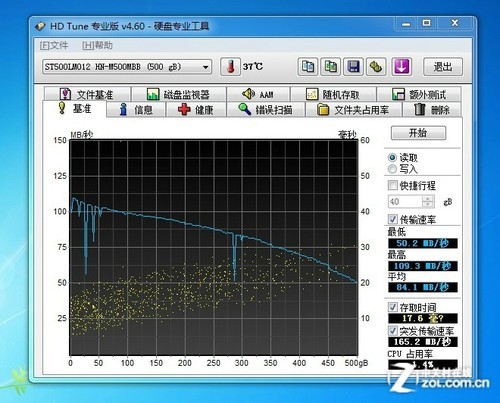
Task: Toggle the 存取时间 checkbox
Action: point(393,307)
